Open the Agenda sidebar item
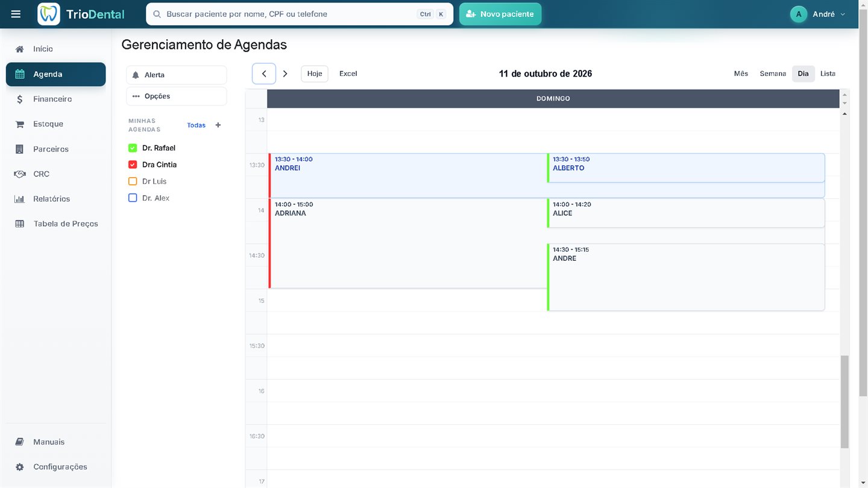Screen dimensions: 868x488 (x=55, y=74)
